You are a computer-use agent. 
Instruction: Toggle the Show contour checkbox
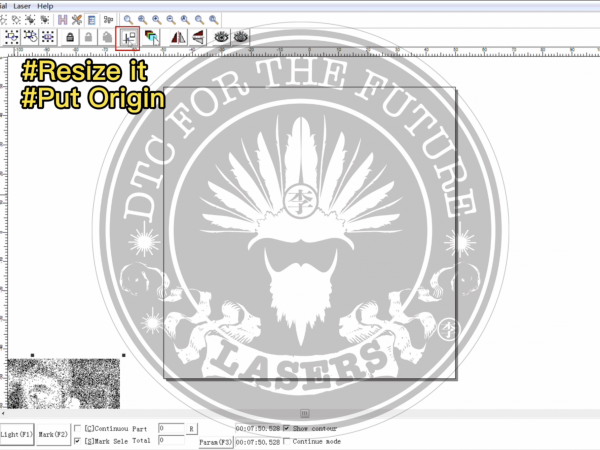click(x=287, y=429)
